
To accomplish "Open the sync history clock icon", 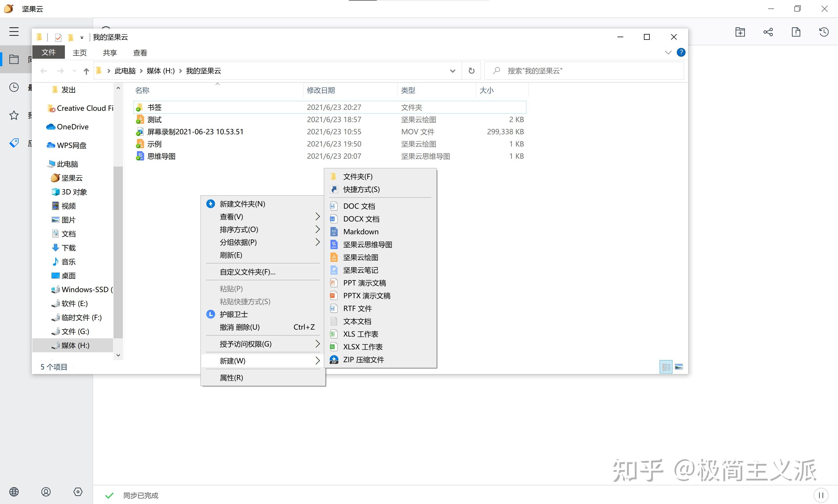I will click(x=824, y=32).
